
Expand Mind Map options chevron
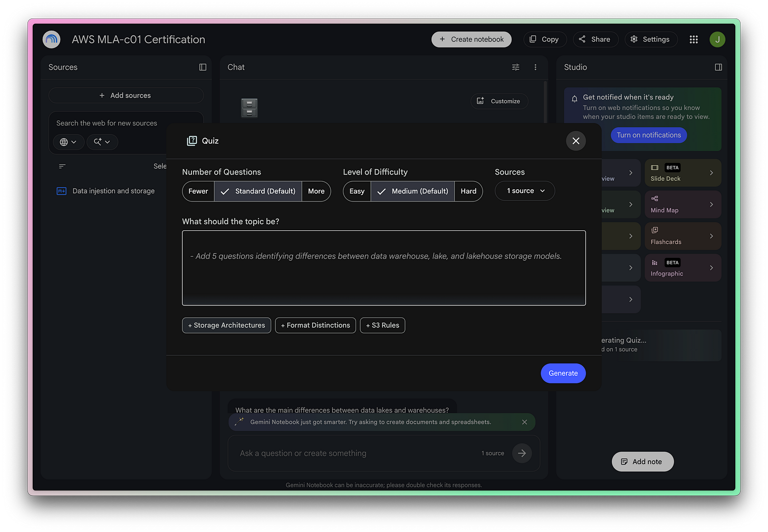click(711, 205)
